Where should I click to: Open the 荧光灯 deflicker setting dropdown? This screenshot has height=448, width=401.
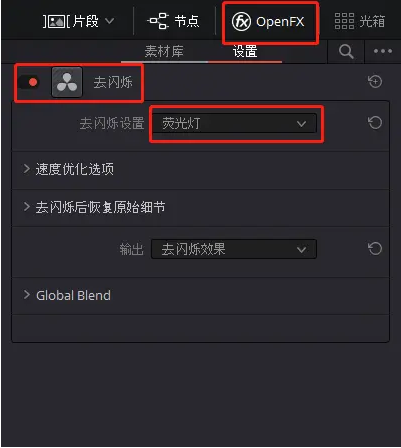pos(234,123)
